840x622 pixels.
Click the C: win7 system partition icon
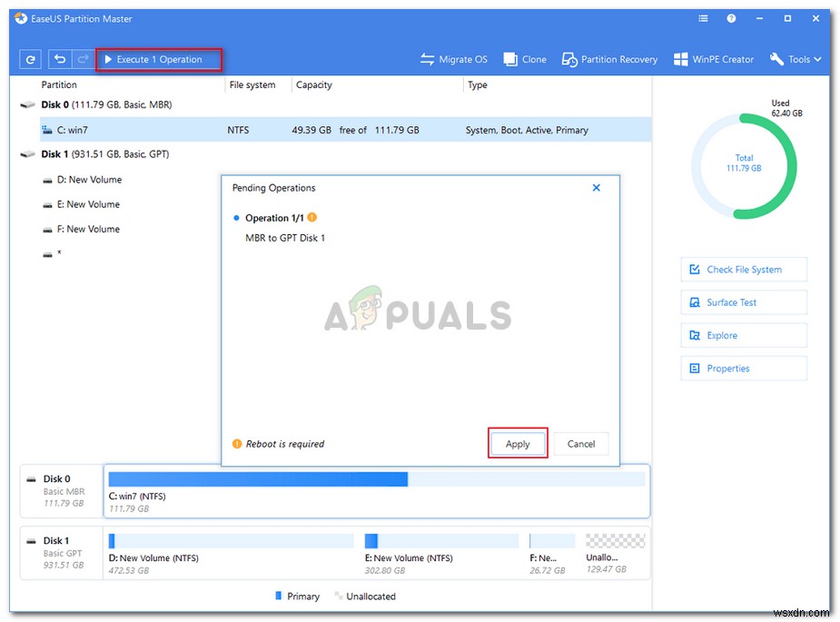pos(47,130)
